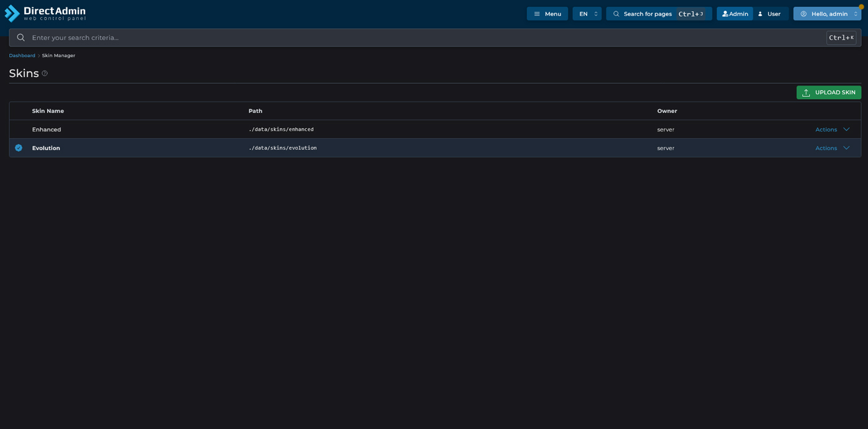This screenshot has width=868, height=429.
Task: Click the active-skin checkmark beside Evolution
Action: (18, 148)
